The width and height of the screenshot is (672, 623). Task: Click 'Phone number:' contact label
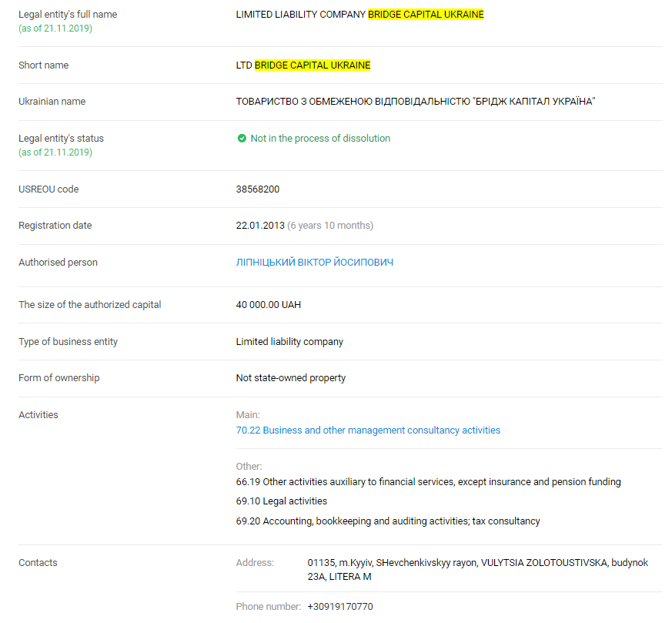pyautogui.click(x=269, y=606)
